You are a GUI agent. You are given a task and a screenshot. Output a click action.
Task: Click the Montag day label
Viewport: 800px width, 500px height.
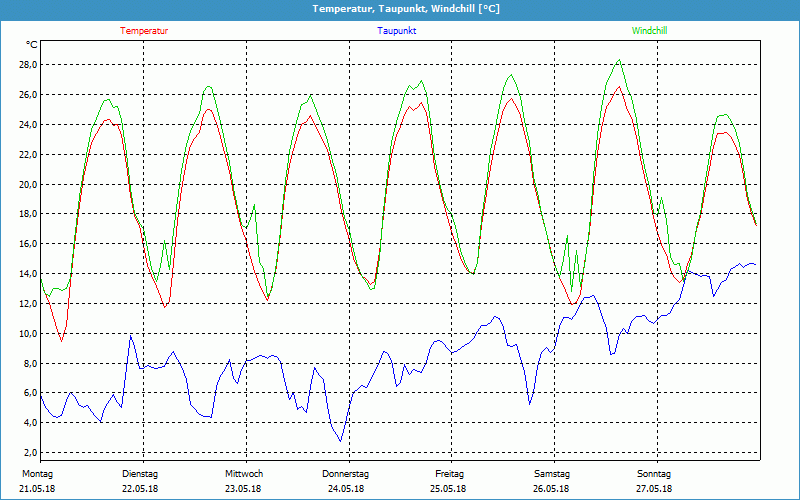coord(37,474)
